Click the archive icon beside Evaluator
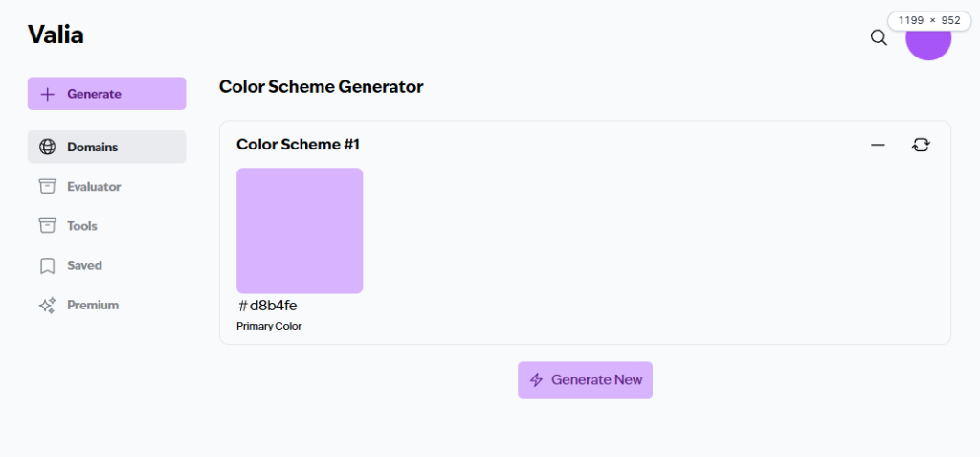The width and height of the screenshot is (980, 457). pyautogui.click(x=47, y=187)
